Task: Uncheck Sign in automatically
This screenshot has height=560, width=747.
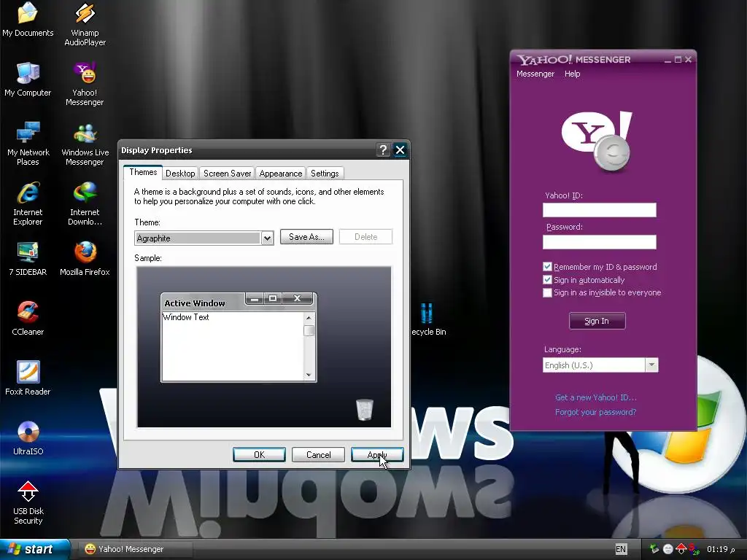Action: click(x=547, y=279)
